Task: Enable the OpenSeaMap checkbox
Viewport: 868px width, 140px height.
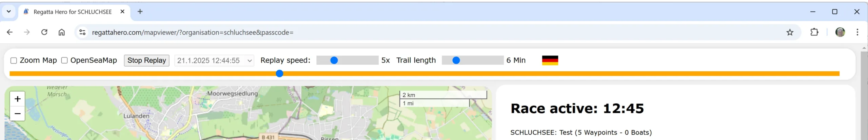Action: point(64,61)
